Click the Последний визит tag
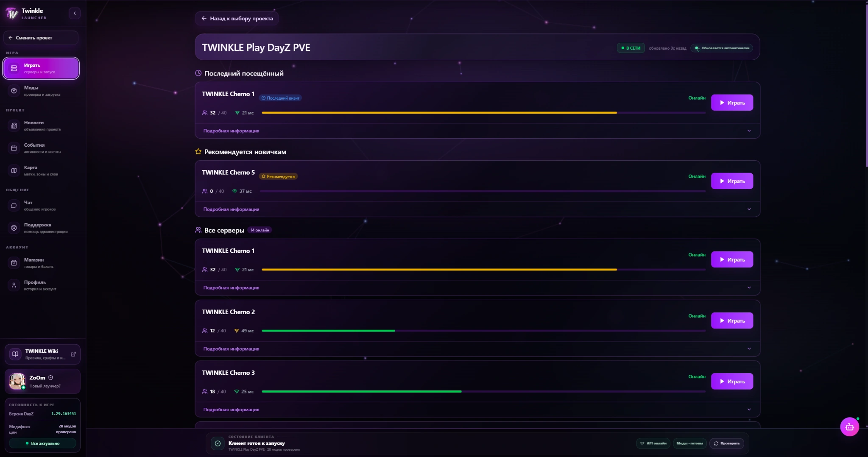The width and height of the screenshot is (868, 457). [280, 98]
